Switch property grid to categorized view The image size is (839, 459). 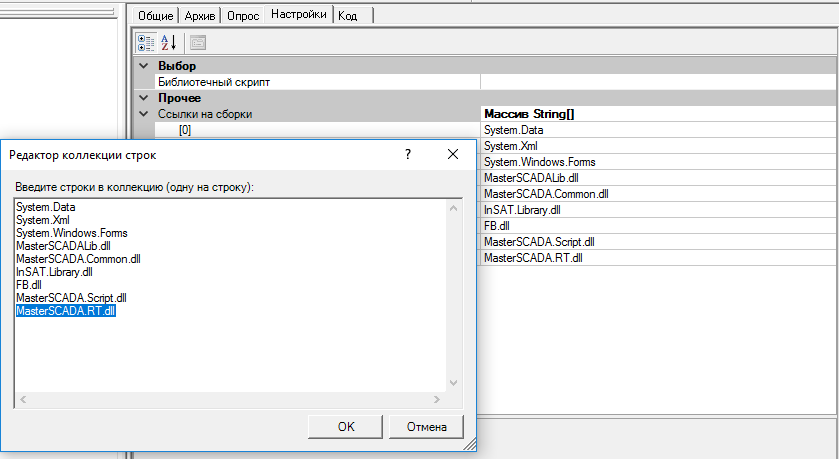146,43
